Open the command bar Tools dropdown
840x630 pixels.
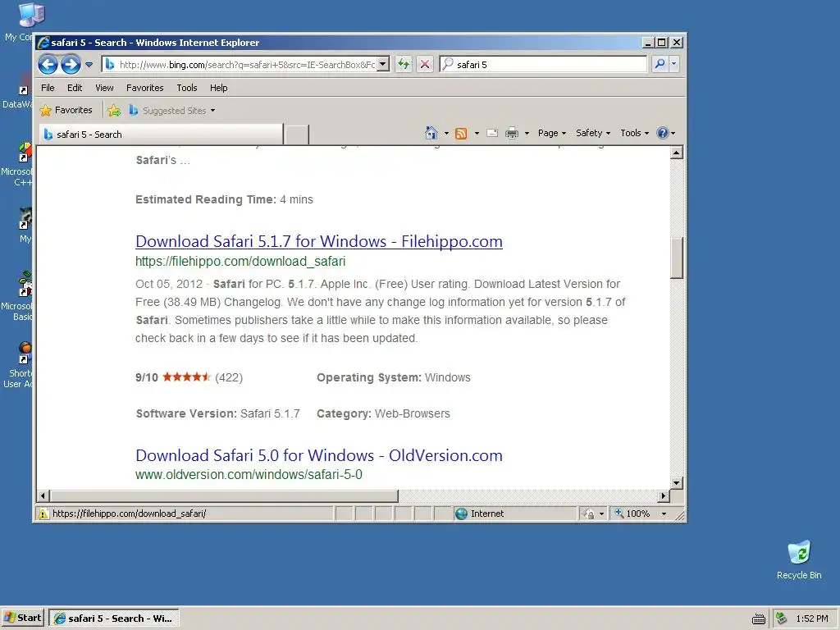click(x=634, y=133)
